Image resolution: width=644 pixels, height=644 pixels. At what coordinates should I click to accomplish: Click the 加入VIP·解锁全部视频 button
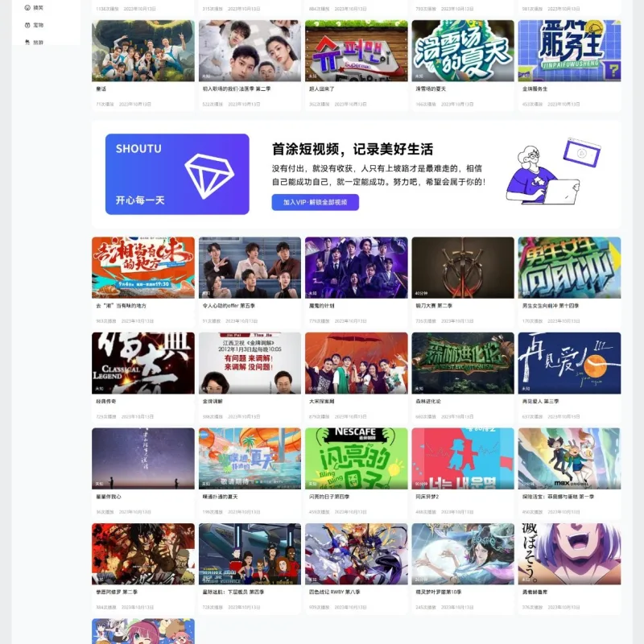pos(315,202)
